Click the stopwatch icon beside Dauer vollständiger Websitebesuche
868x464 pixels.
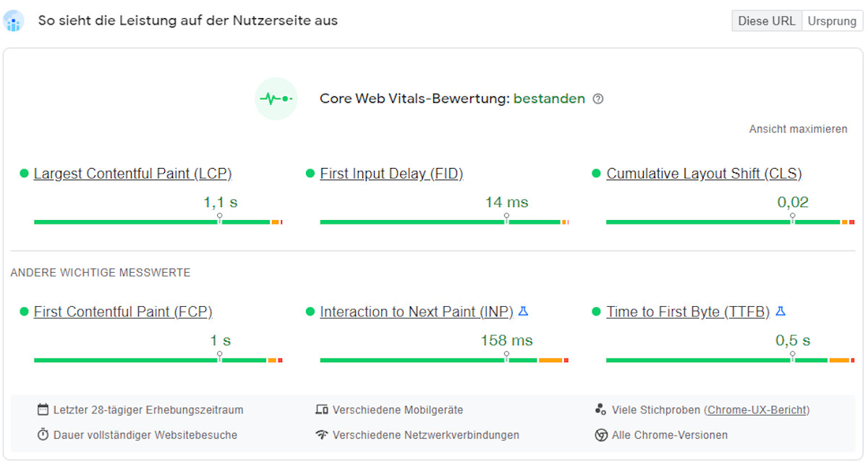[x=43, y=435]
